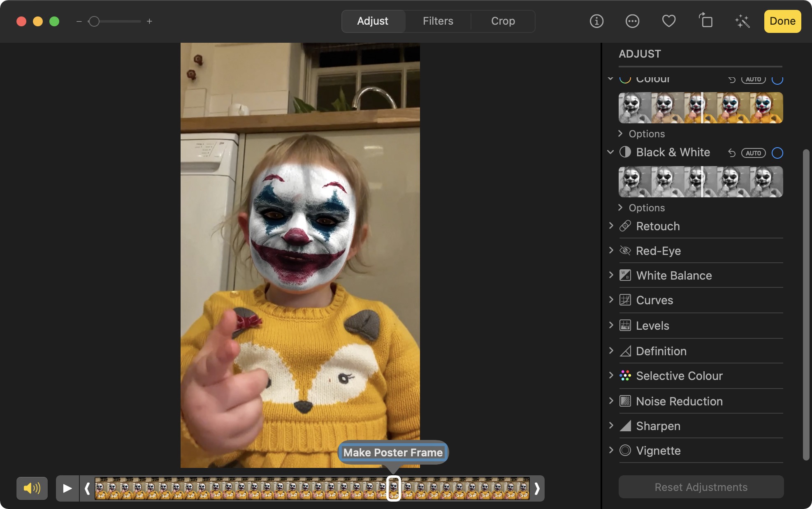Click the Retouch tool icon
The image size is (812, 509).
[x=625, y=225]
